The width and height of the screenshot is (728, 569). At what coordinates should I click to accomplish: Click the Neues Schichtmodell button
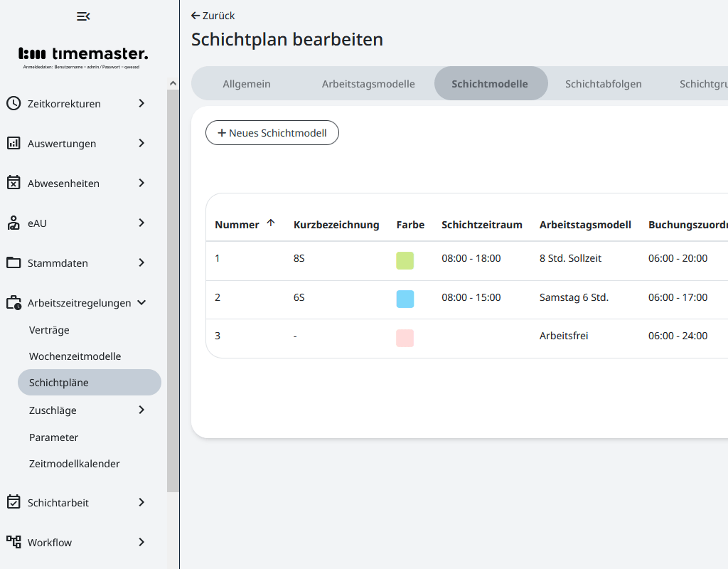click(272, 133)
